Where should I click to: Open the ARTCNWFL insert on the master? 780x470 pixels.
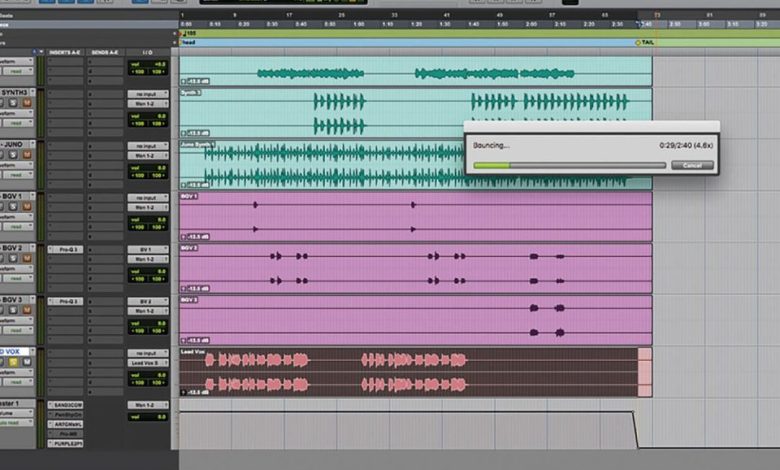tap(65, 424)
